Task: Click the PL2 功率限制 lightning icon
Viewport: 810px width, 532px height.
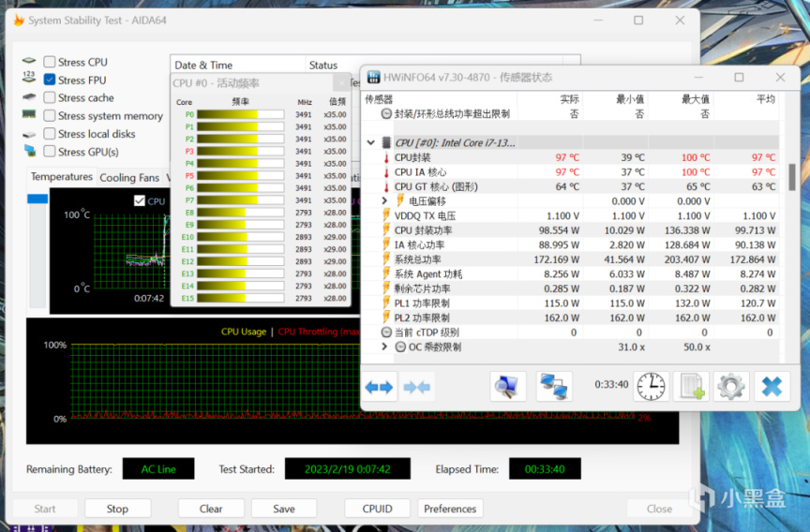Action: click(x=386, y=318)
